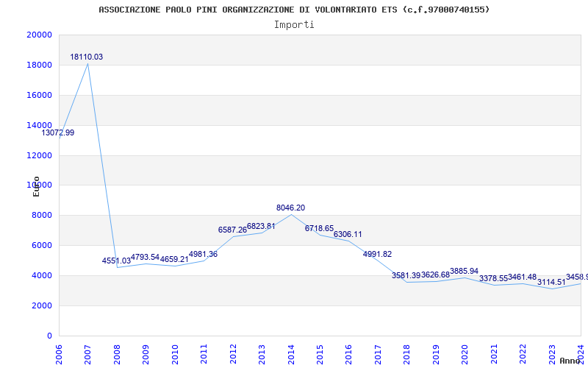The image size is (588, 368).
Task: Click the 6718.65 value label
Action: [319, 228]
